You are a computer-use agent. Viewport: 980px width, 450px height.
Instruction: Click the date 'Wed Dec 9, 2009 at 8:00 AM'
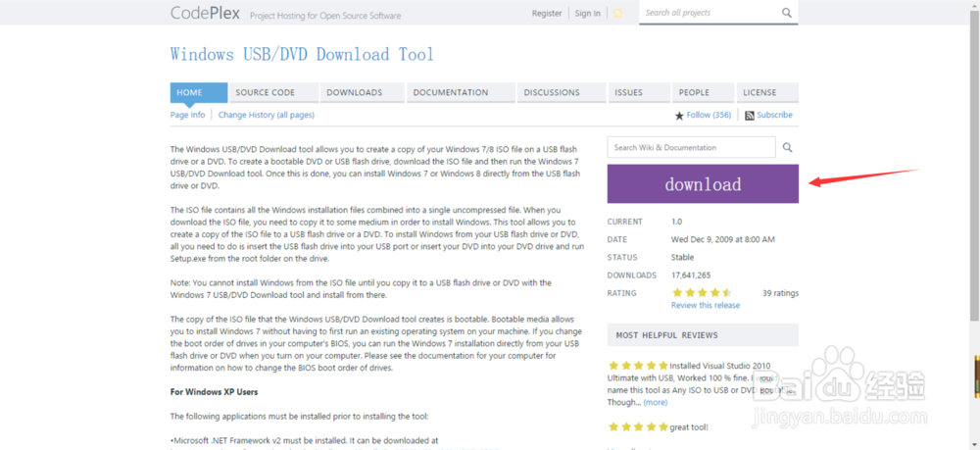(723, 239)
